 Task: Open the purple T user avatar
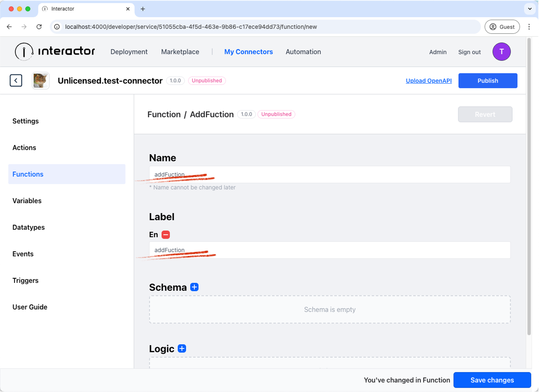pyautogui.click(x=502, y=52)
